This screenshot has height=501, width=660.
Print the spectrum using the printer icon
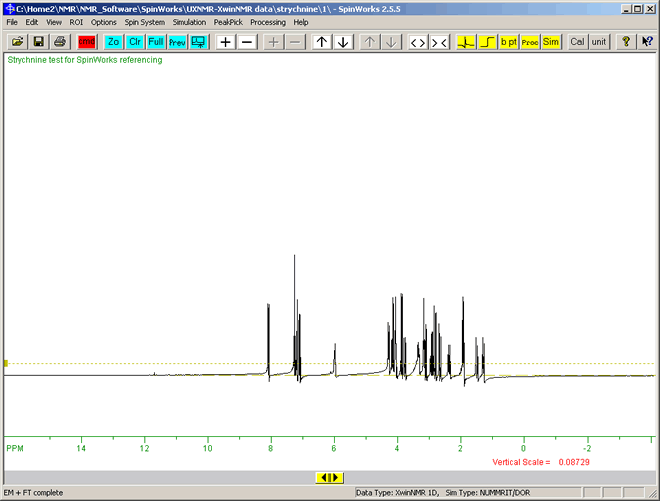[60, 42]
